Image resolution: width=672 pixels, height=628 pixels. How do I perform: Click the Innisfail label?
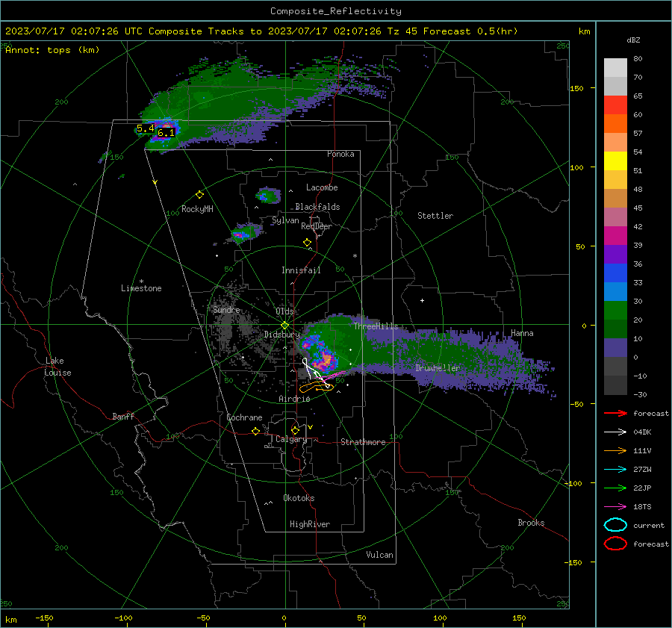[301, 270]
